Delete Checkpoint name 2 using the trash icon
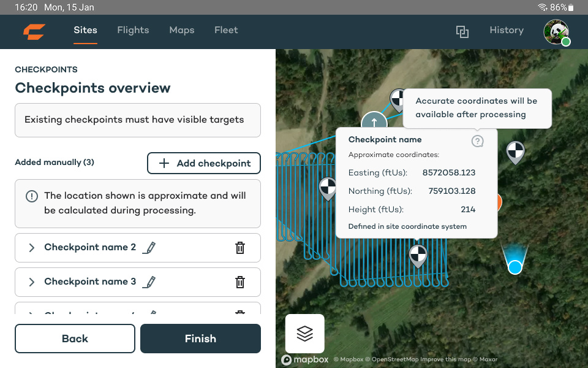The width and height of the screenshot is (588, 368). coord(239,248)
